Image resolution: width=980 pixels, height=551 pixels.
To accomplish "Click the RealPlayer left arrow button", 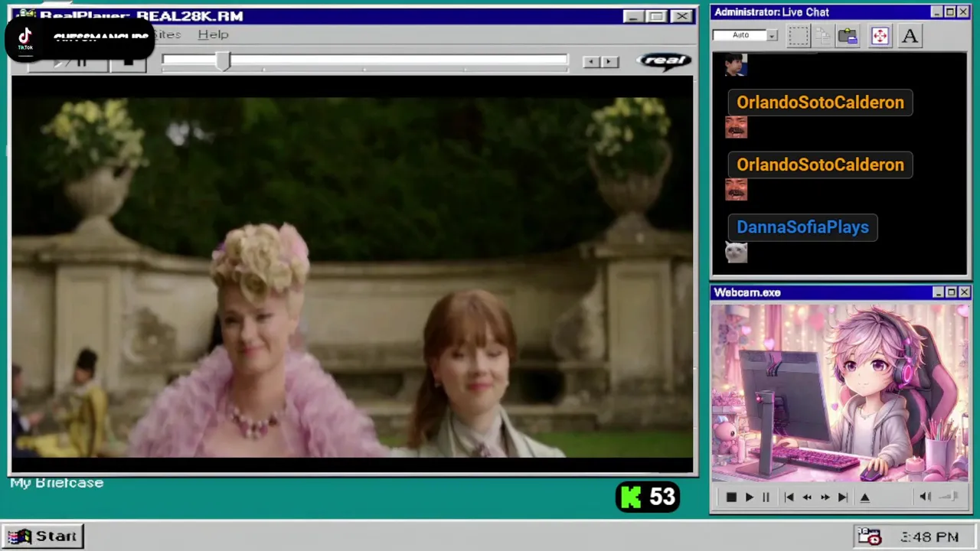I will click(x=591, y=62).
